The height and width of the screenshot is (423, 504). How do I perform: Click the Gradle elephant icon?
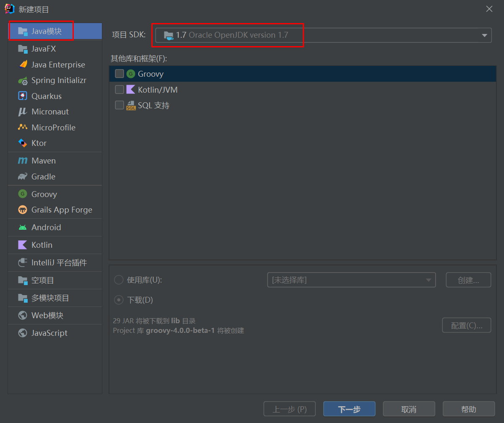[x=23, y=176]
